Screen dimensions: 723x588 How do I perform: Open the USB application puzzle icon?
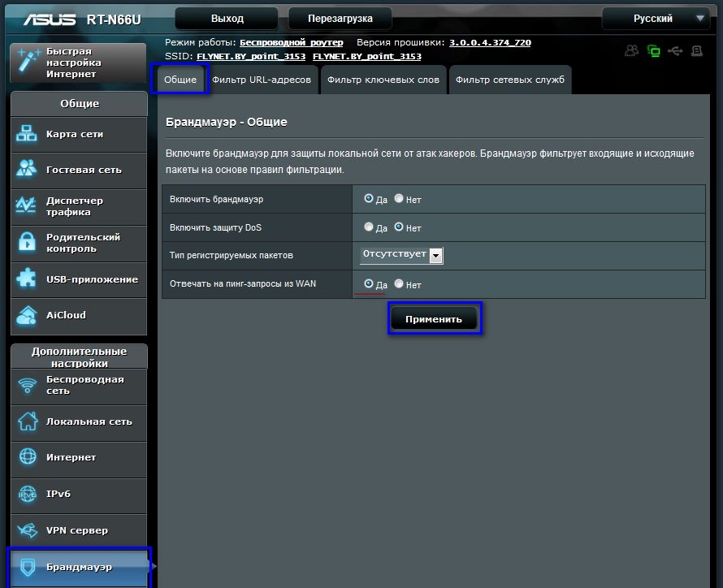26,279
